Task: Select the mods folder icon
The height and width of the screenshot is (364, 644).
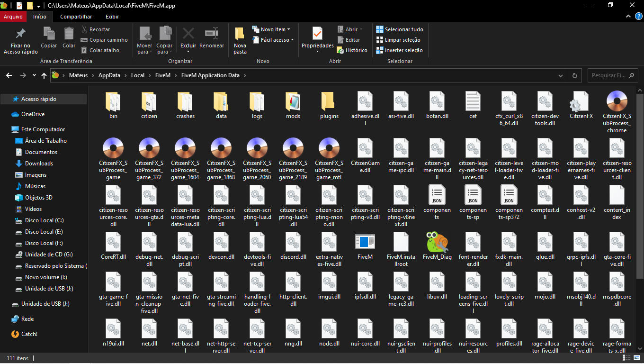Action: (x=293, y=101)
